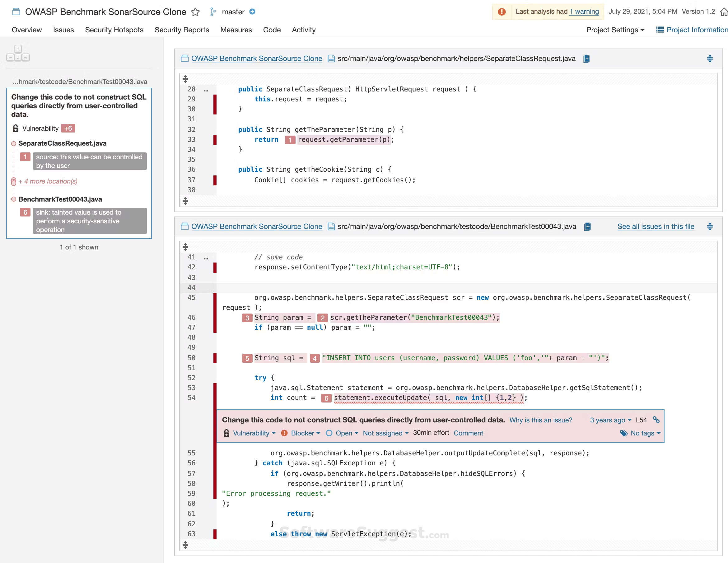Copy path icon for BenchmarkTest00043.java

(587, 227)
